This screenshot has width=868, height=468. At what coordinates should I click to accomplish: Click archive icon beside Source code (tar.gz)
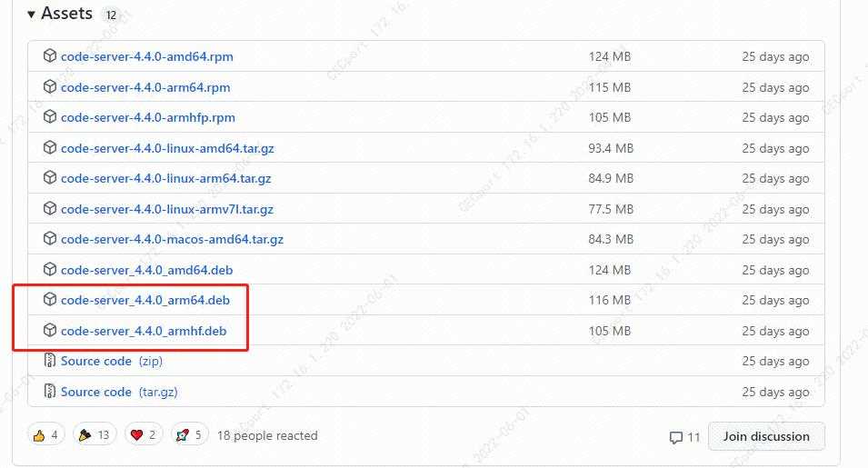[50, 391]
